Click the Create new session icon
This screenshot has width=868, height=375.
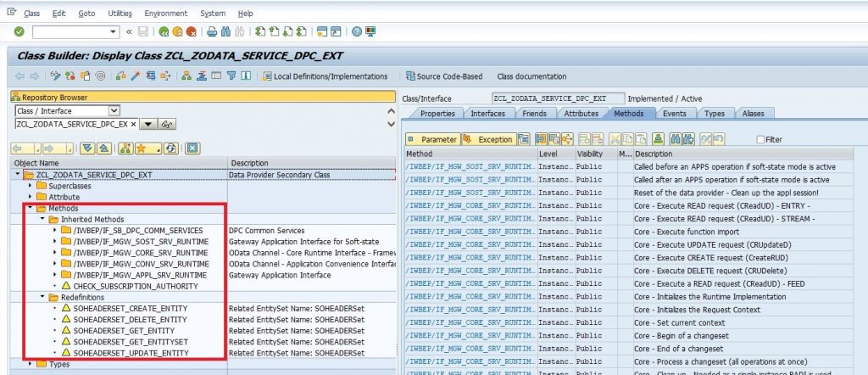322,31
